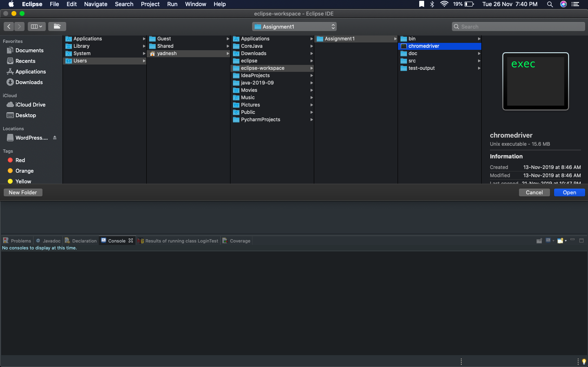Click the new folder toolbar icon
Viewport: 588px width, 367px height.
point(57,27)
